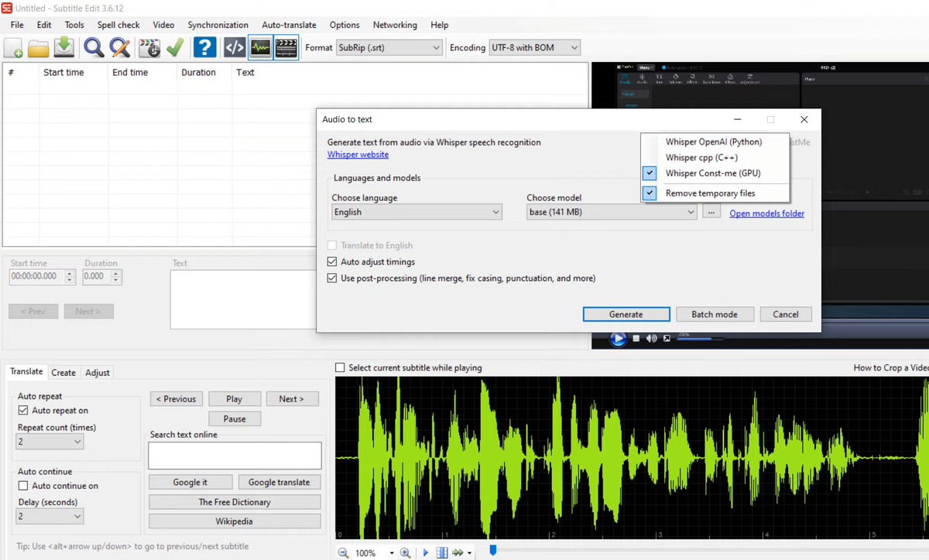929x560 pixels.
Task: Toggle the waveform display toolbar icon
Action: tap(260, 48)
